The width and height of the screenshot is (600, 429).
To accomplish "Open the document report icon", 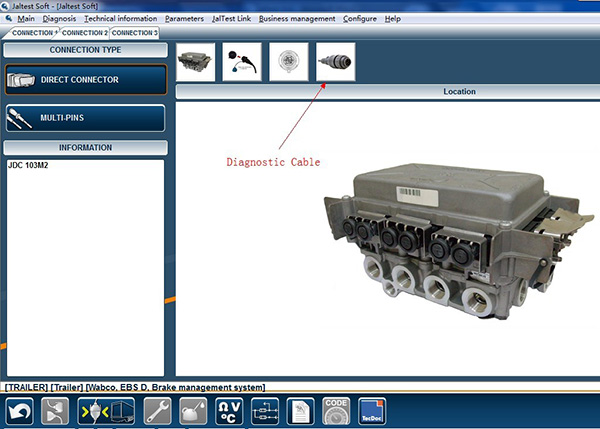I will point(301,411).
